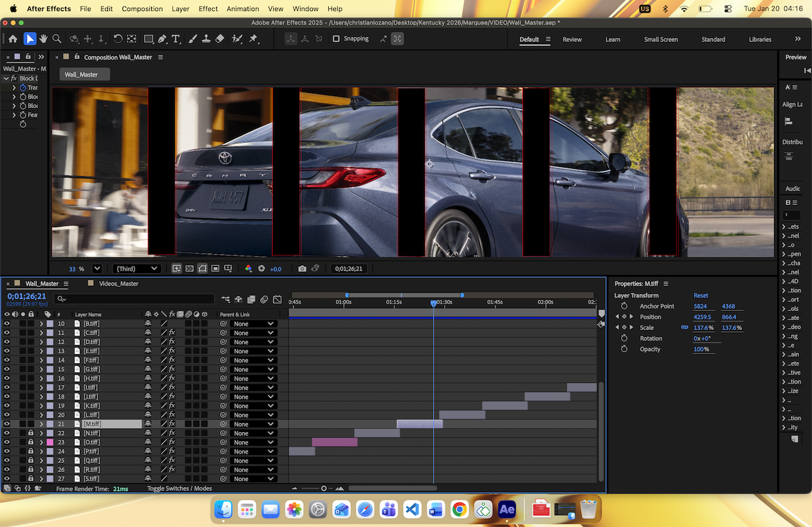Click the O.tiff pink label color swatch
The image size is (812, 527).
tap(50, 443)
